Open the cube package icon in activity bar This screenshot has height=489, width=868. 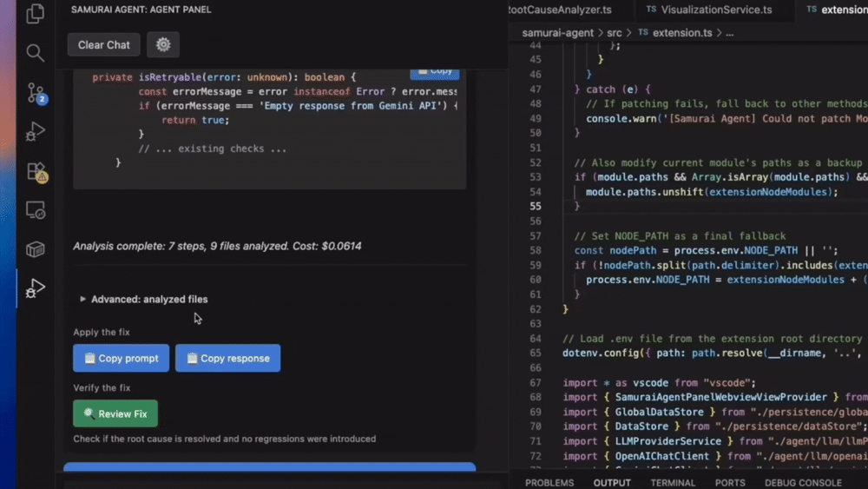click(36, 249)
